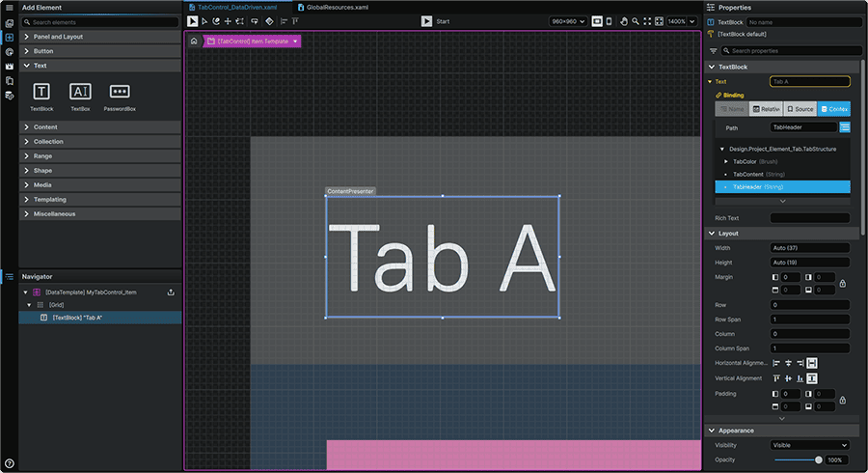
Task: Open the Add Element sidebar panel icon
Action: tap(9, 38)
